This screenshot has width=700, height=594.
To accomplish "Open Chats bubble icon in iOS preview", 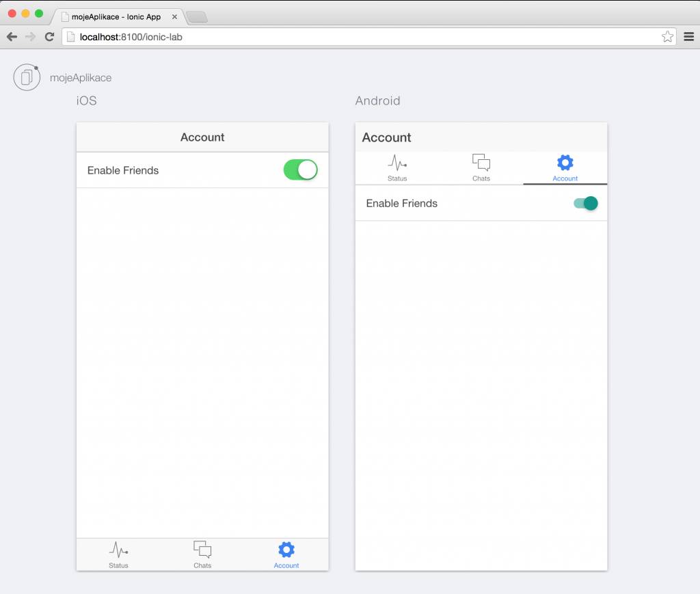I will (202, 550).
